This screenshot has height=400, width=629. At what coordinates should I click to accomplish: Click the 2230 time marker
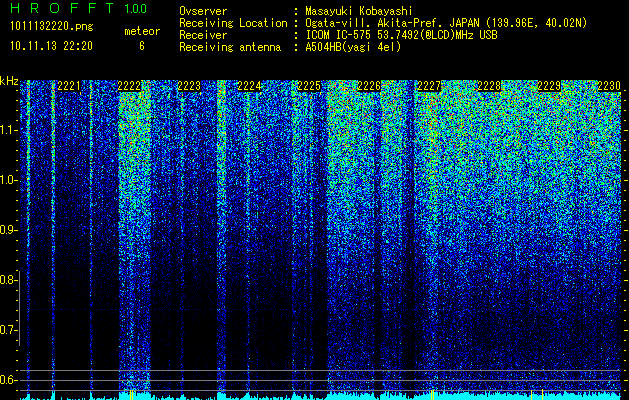tap(609, 86)
